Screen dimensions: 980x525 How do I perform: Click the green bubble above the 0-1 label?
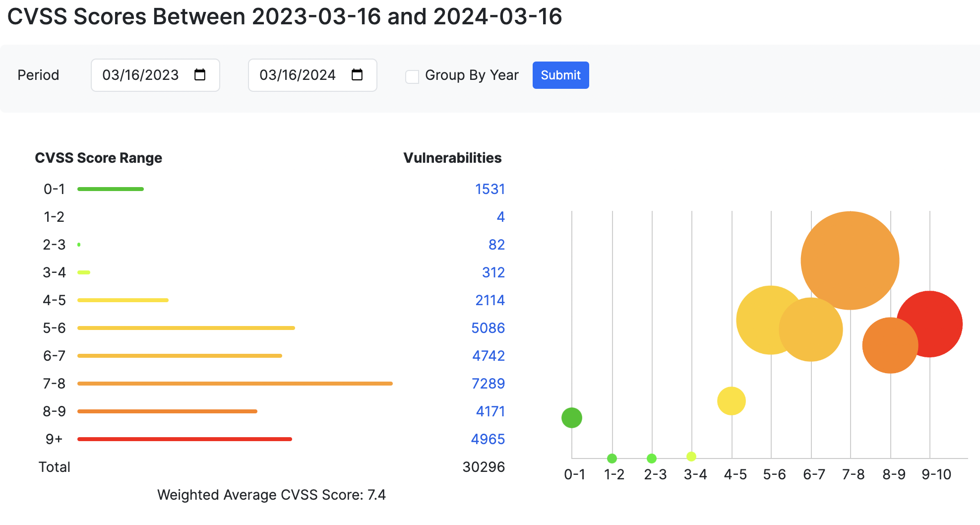(x=572, y=417)
